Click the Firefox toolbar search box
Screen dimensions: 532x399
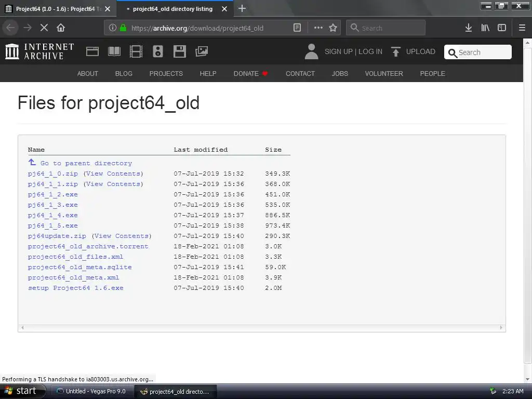tap(386, 28)
